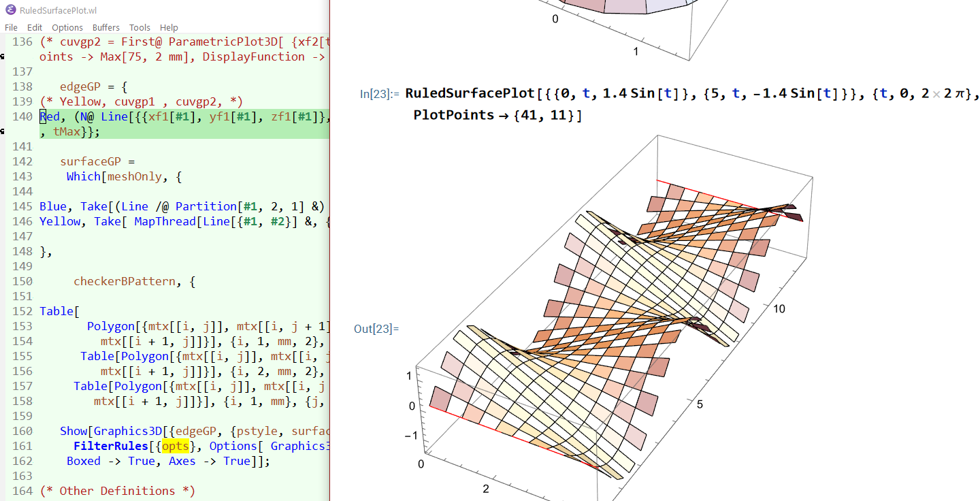
Task: Click 'checkerBPattern, {' on line 150
Action: 134,281
